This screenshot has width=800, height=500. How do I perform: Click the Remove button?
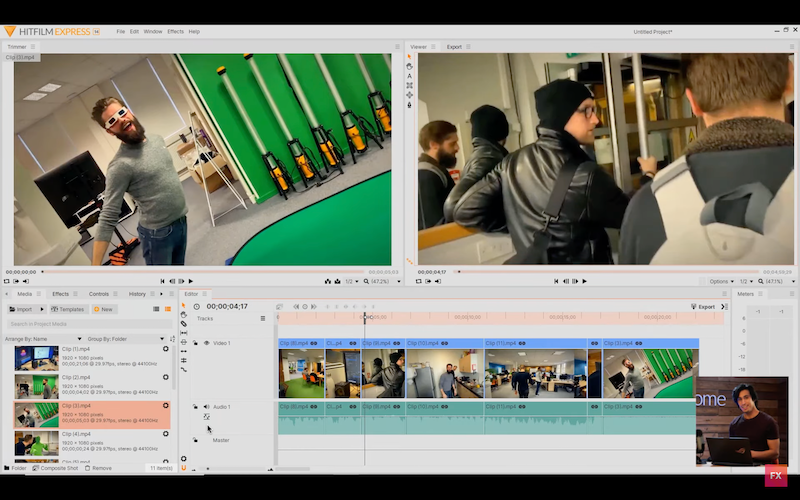(x=98, y=468)
